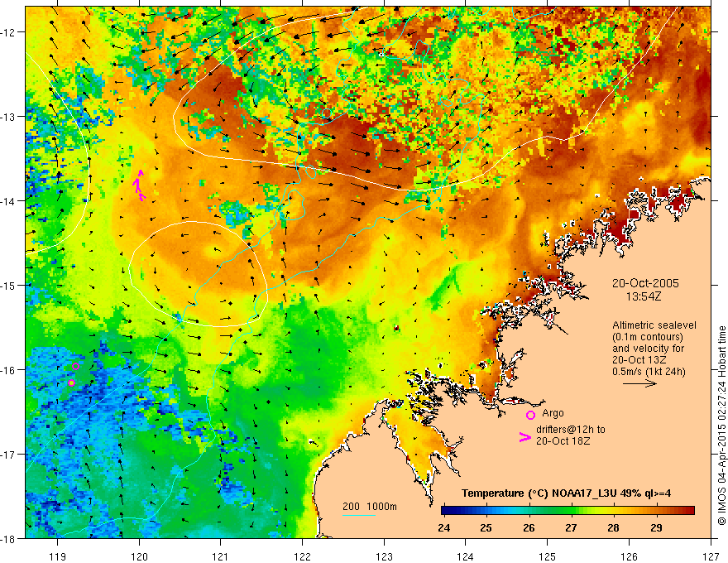Click the colorbar tick label "25"
728x563 pixels.
(486, 527)
